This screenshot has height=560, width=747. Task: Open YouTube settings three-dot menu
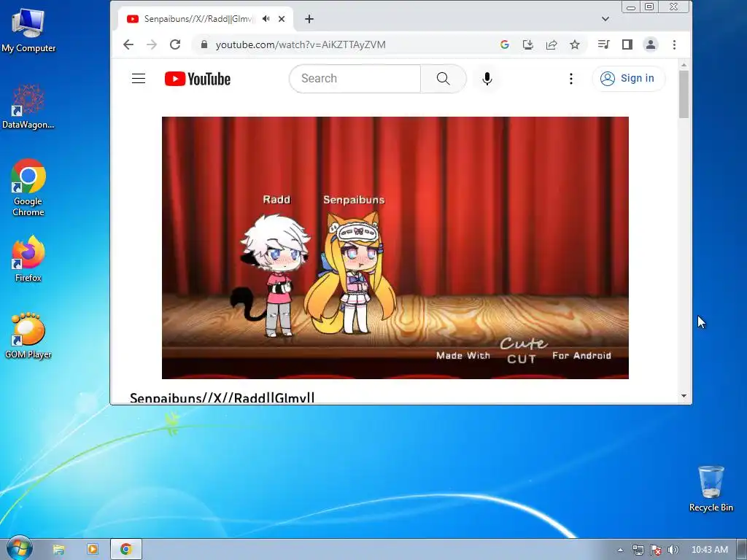pos(570,79)
